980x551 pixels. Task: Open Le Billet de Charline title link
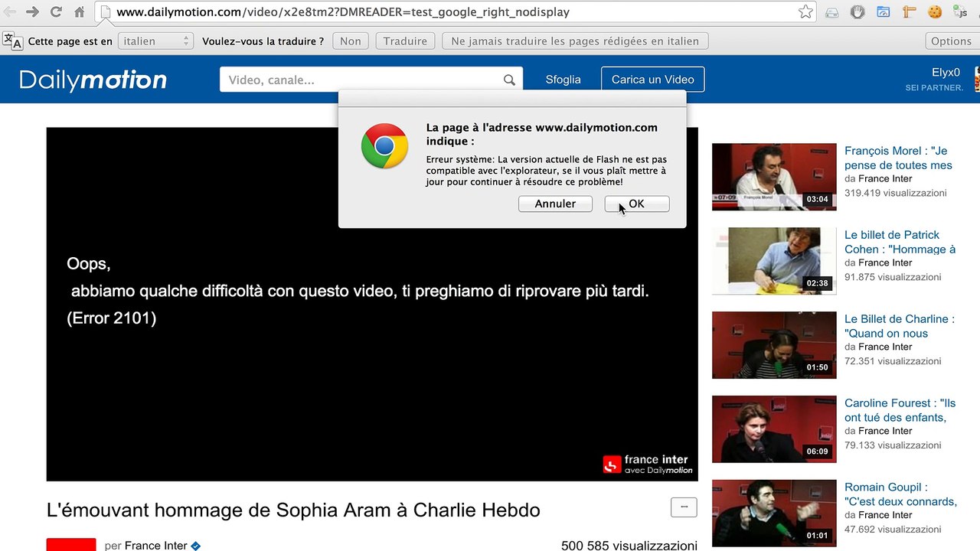(900, 326)
